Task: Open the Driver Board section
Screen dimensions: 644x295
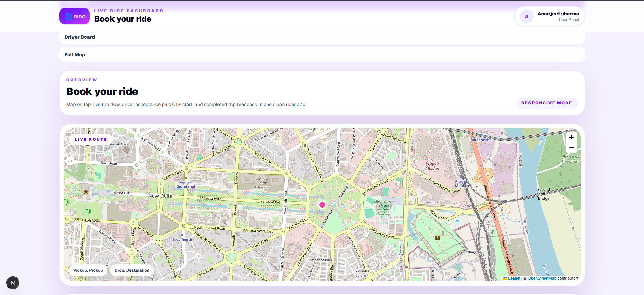Action: pos(322,37)
